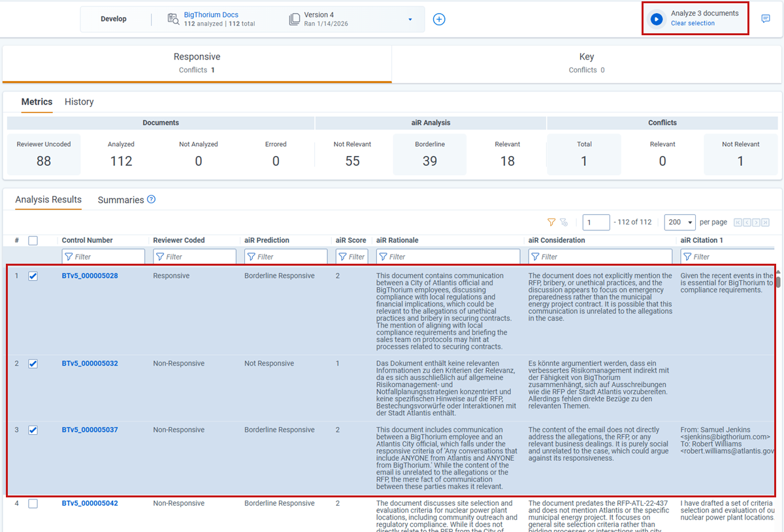Click the vertical table scrollbar thumb
Screen dimensions: 784x532
(x=777, y=281)
